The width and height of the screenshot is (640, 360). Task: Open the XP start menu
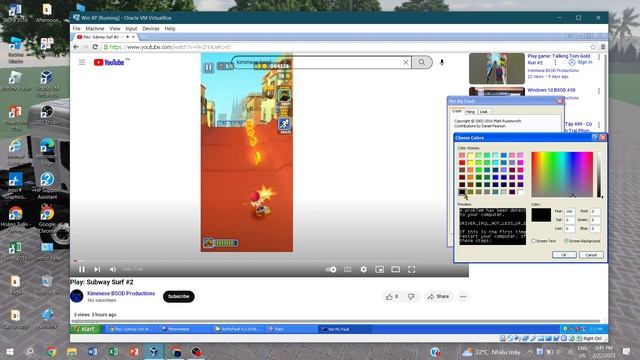click(x=86, y=329)
